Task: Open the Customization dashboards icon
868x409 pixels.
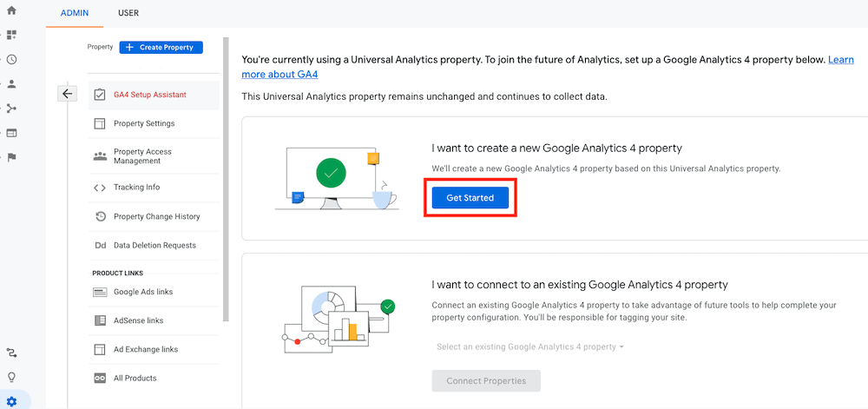Action: click(11, 35)
